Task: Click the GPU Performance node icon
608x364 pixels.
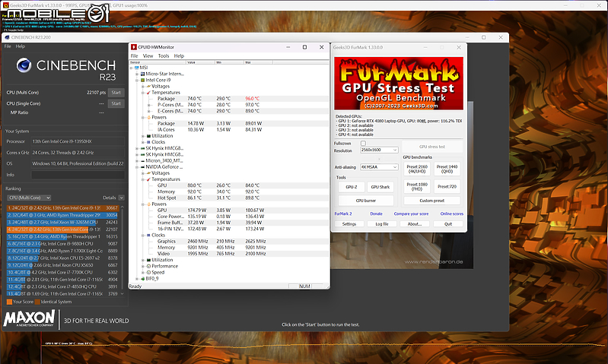Action: click(x=148, y=266)
